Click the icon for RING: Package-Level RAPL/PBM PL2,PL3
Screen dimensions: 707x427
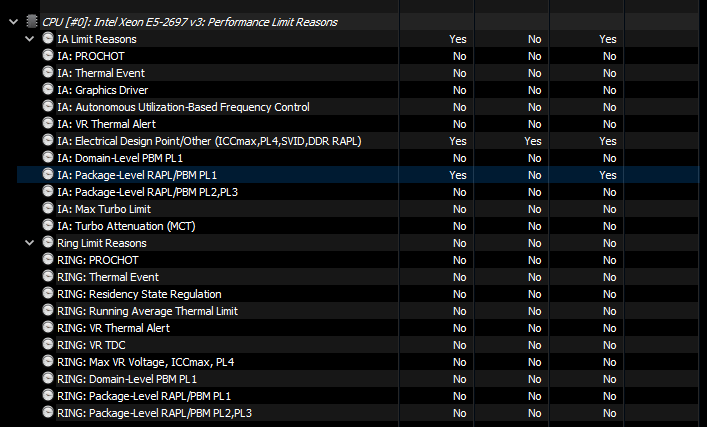tap(48, 412)
